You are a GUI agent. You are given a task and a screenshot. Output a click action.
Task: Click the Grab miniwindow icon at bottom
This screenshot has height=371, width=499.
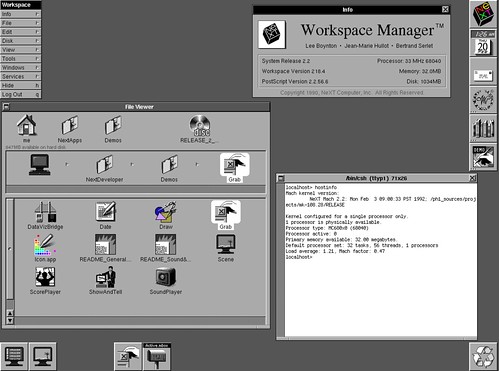click(x=128, y=356)
